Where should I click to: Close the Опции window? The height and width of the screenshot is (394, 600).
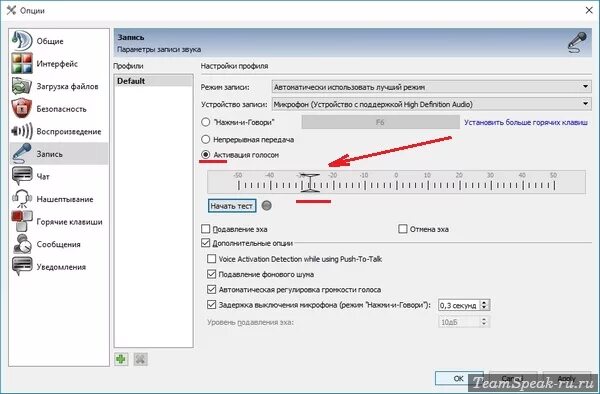[x=589, y=10]
